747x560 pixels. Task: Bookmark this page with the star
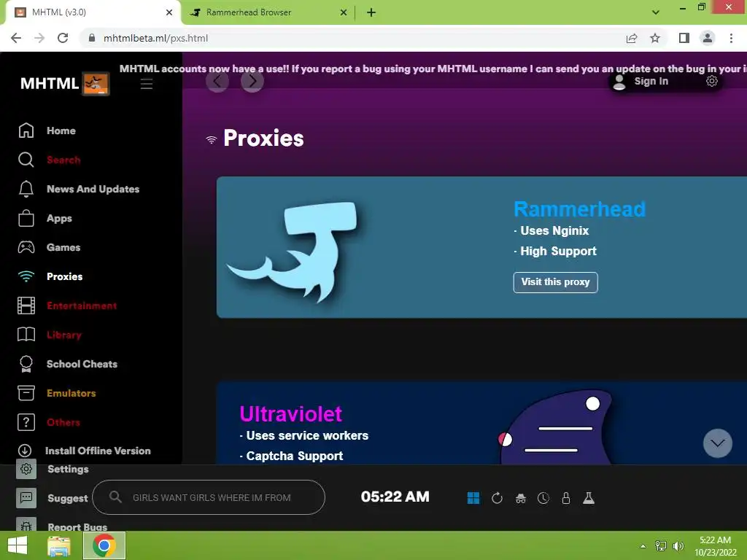point(656,38)
